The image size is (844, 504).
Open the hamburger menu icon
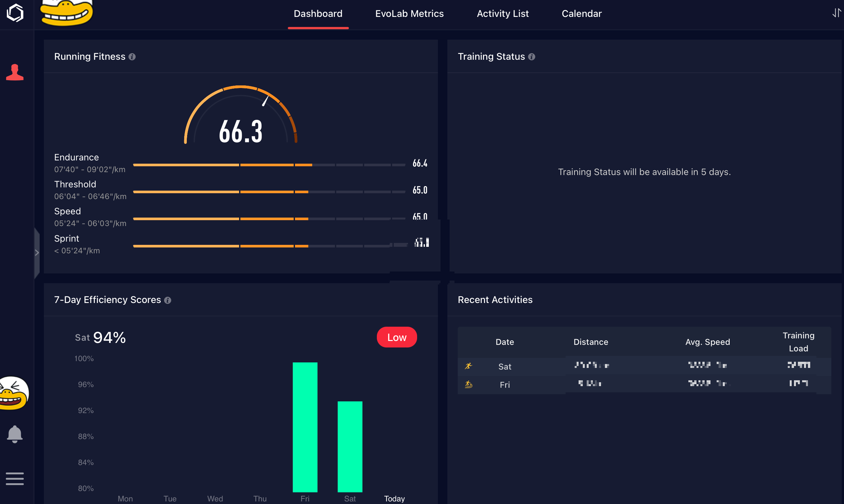click(x=15, y=479)
